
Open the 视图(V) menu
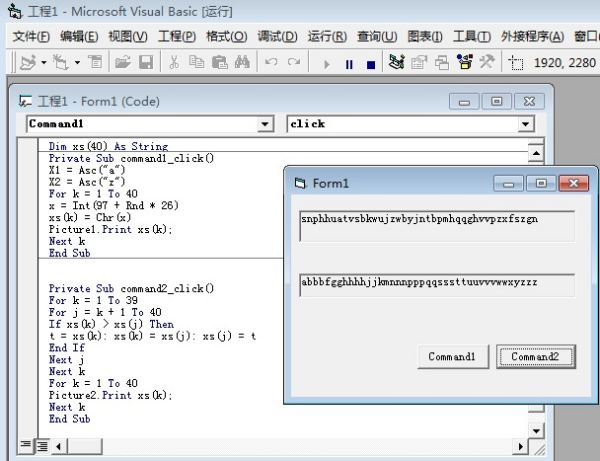[x=128, y=37]
